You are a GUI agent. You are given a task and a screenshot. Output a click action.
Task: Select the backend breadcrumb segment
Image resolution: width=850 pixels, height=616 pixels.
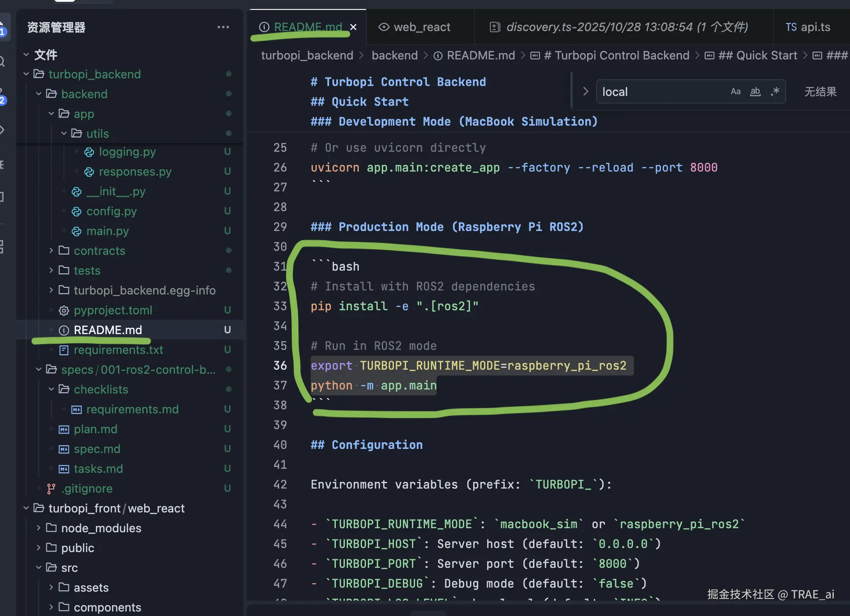[x=394, y=55]
